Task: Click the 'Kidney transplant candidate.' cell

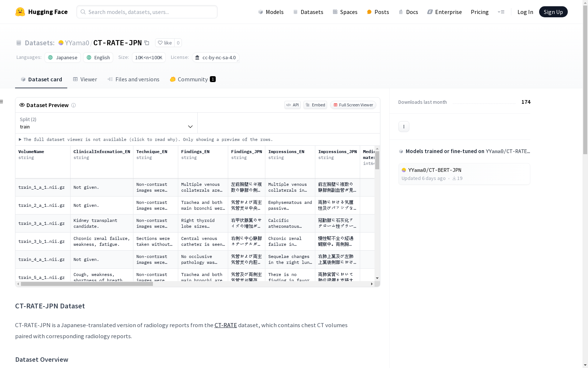Action: [102, 223]
